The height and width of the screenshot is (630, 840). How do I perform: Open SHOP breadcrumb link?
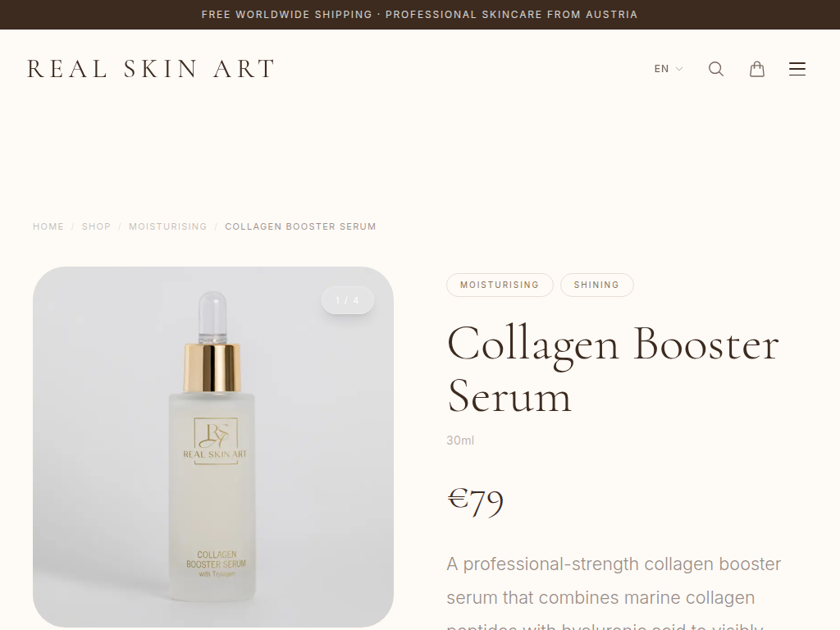pyautogui.click(x=96, y=226)
